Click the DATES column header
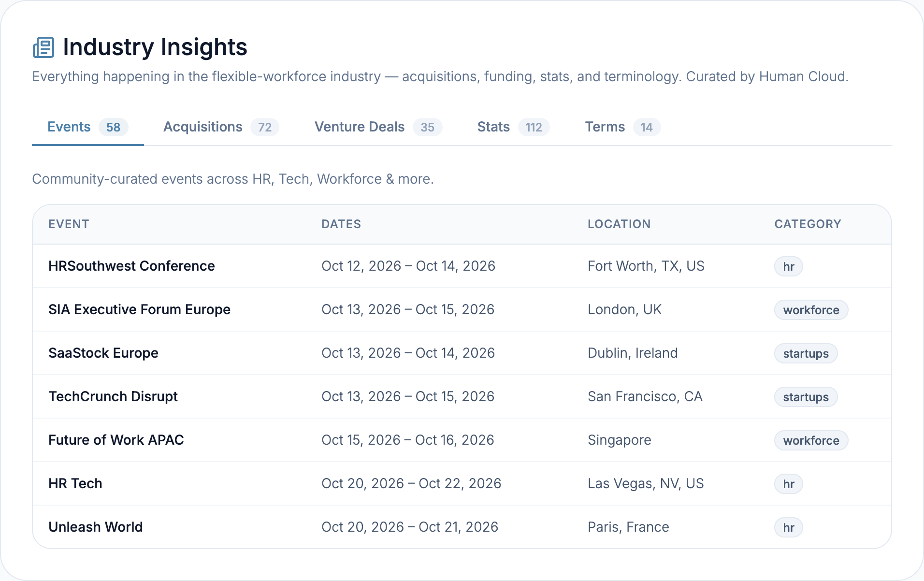The width and height of the screenshot is (924, 581). [341, 224]
